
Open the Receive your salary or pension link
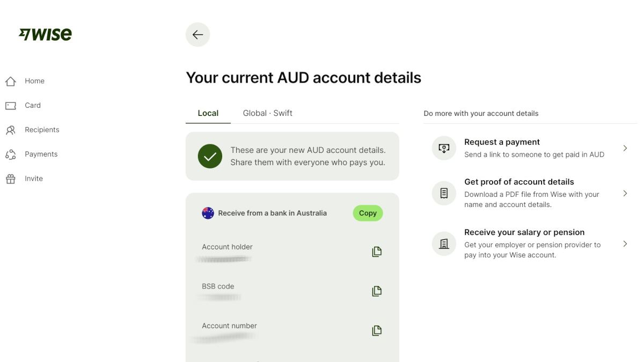pos(524,232)
